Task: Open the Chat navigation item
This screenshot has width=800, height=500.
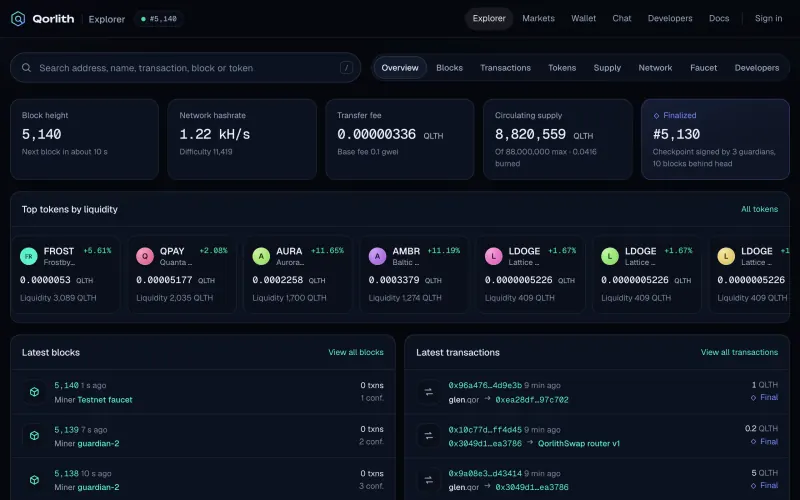Action: tap(621, 18)
